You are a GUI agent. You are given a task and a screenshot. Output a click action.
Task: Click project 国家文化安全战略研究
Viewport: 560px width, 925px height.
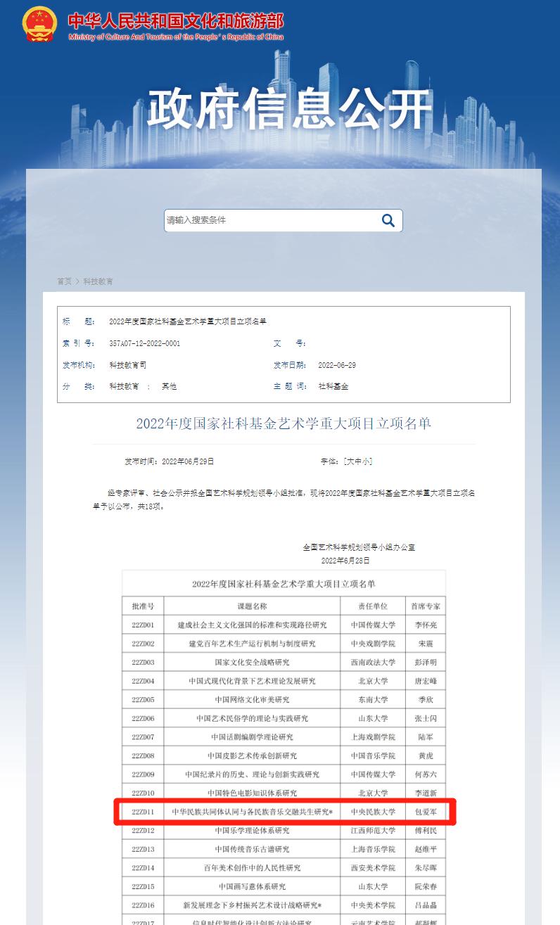(x=252, y=662)
